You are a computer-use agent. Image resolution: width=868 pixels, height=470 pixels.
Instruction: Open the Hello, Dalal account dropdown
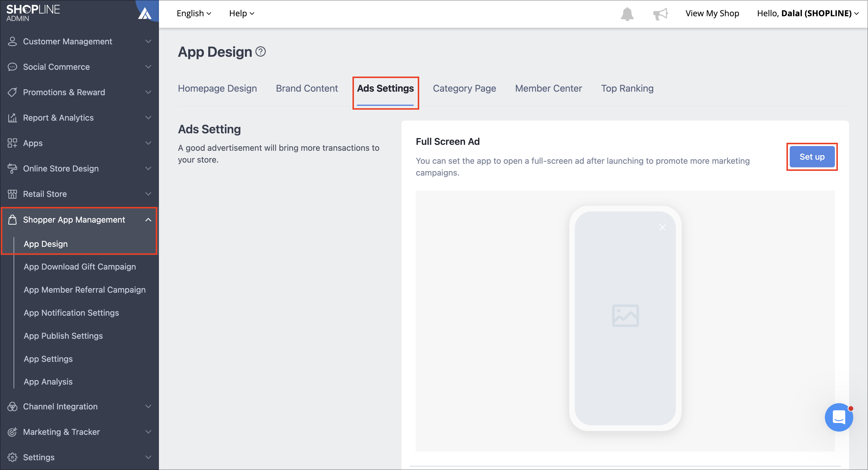(808, 14)
